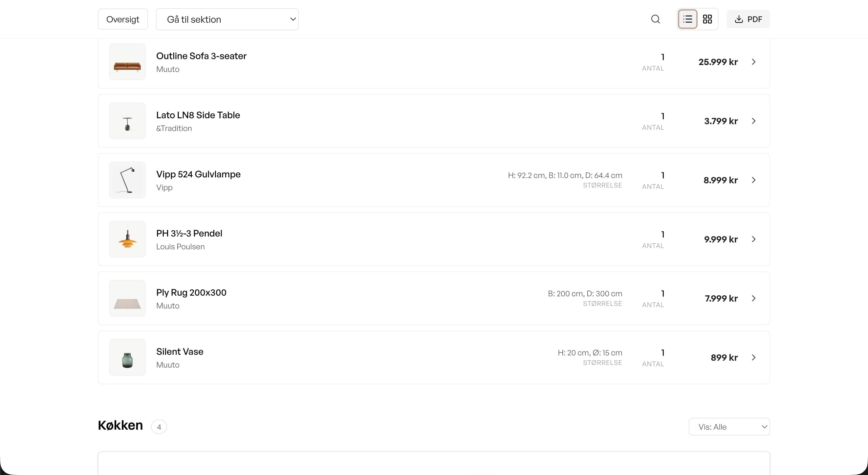Viewport: 868px width, 475px height.
Task: Click 'B: 200 cm, D: 300 cm' size
Action: click(585, 294)
